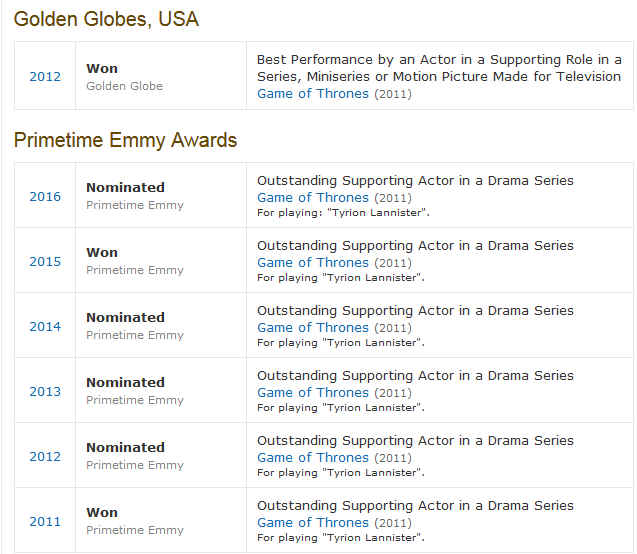Click the Primetime Emmy Awards heading
Image resolution: width=637 pixels, height=554 pixels.
125,140
